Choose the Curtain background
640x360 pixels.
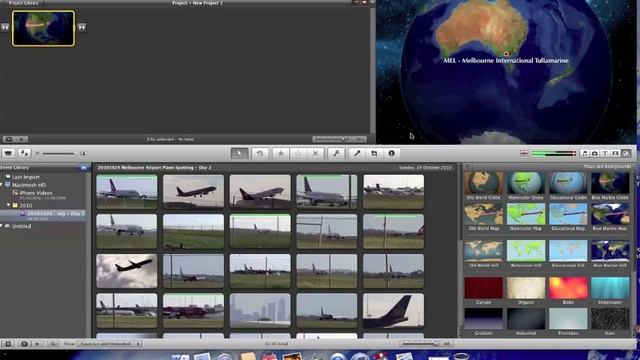point(483,288)
